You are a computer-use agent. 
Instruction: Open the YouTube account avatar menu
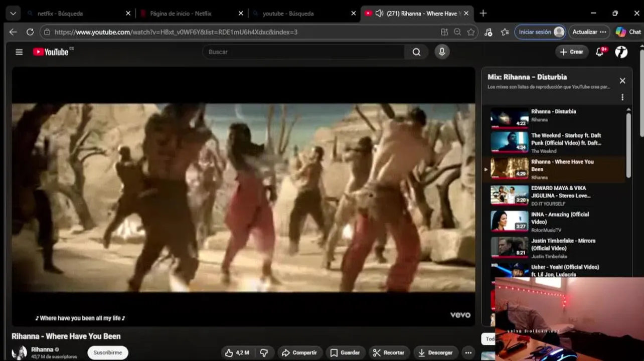[x=621, y=52]
